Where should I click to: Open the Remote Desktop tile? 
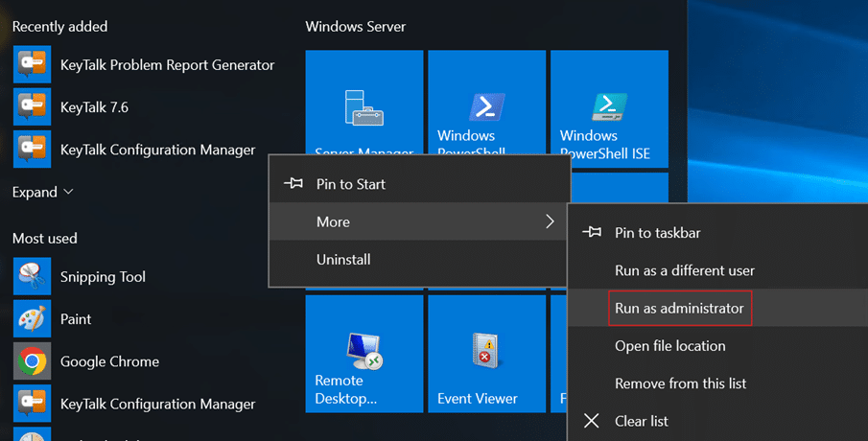pyautogui.click(x=364, y=354)
